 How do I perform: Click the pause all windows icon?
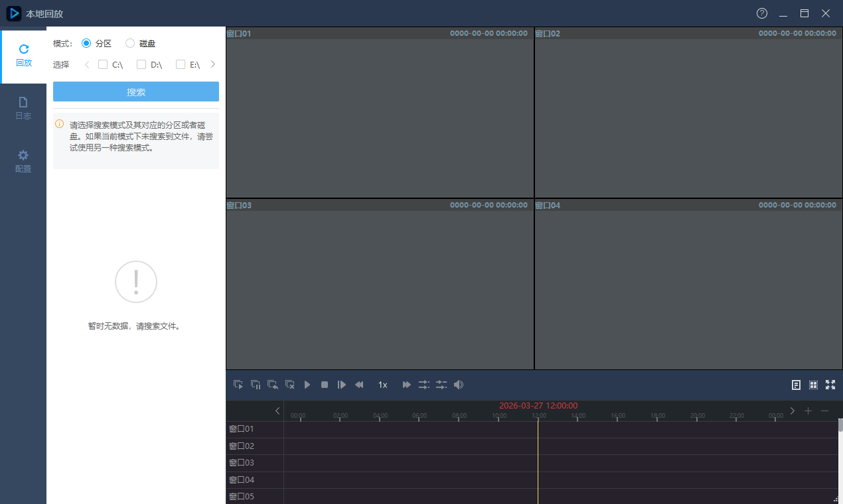click(x=255, y=385)
